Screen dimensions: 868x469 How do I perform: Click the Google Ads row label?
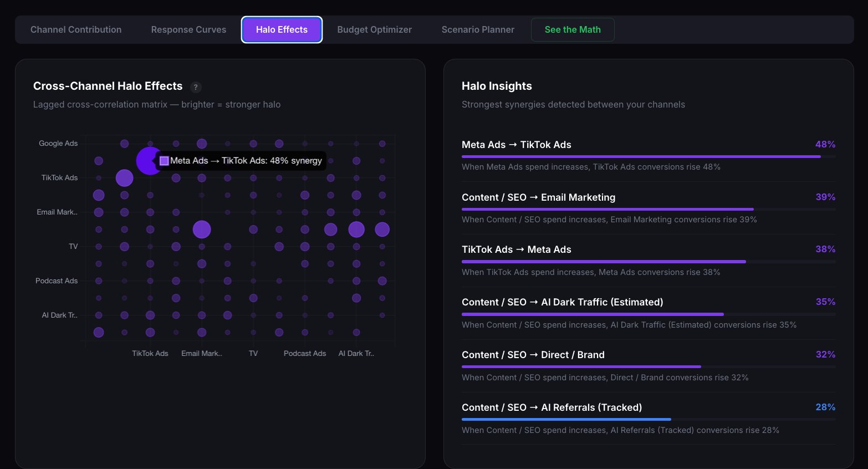[58, 143]
